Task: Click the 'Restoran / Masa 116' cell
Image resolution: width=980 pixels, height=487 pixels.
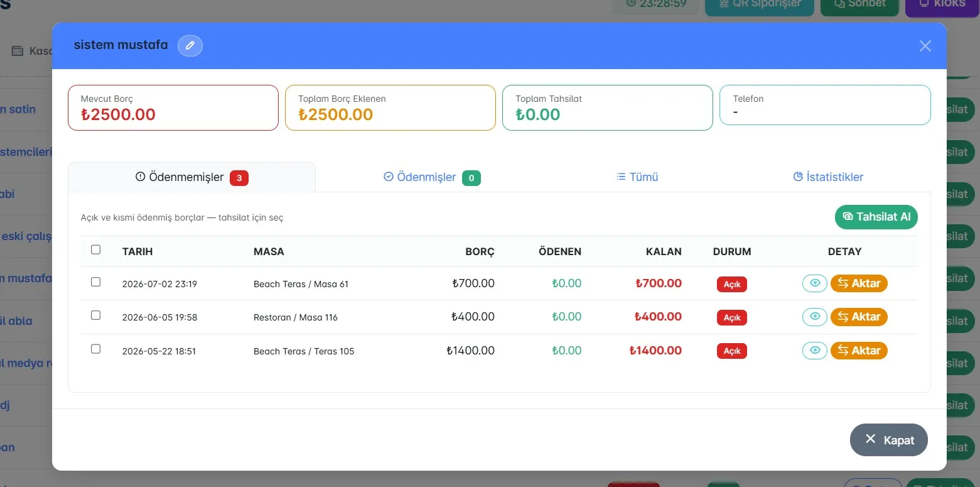Action: [296, 317]
